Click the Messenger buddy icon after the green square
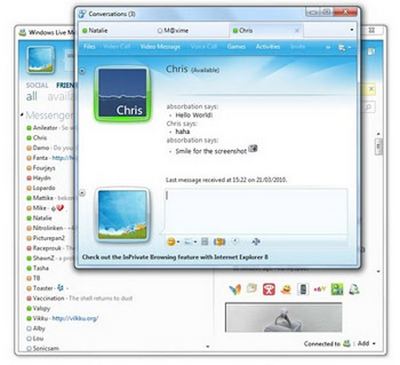Image resolution: width=400 pixels, height=365 pixels. pos(354,289)
